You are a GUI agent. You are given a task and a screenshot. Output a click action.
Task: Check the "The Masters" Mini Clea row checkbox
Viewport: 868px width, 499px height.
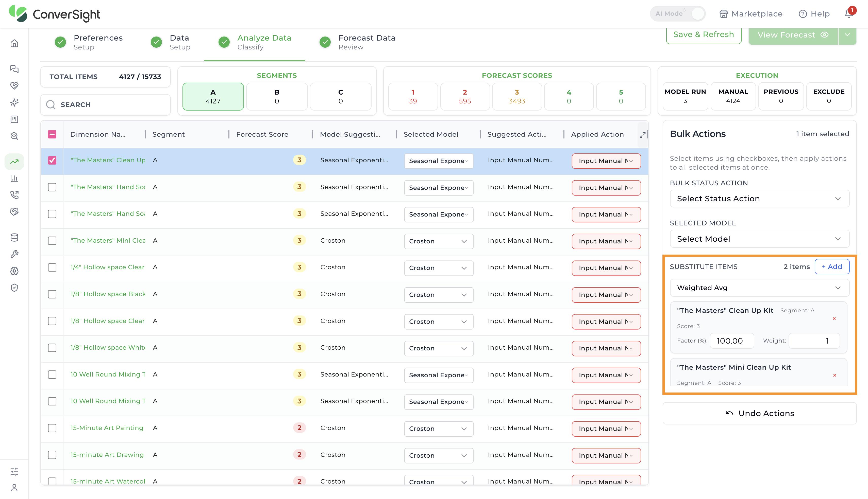point(52,241)
